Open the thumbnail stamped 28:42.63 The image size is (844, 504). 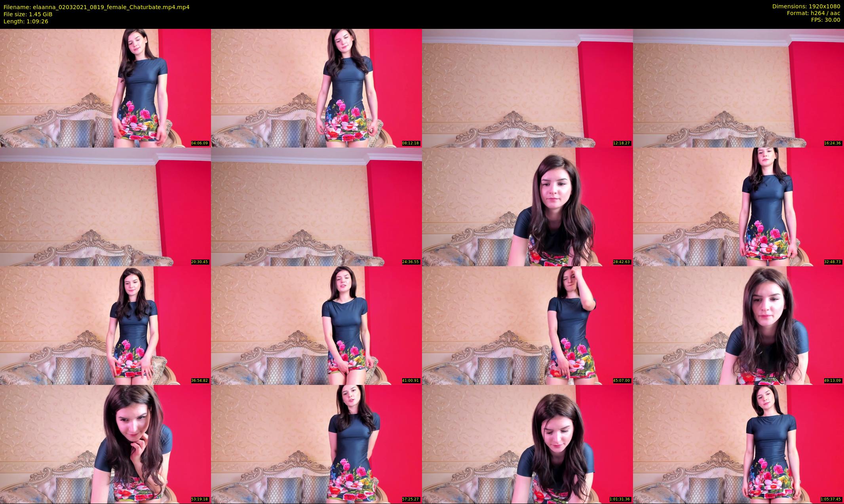(527, 207)
